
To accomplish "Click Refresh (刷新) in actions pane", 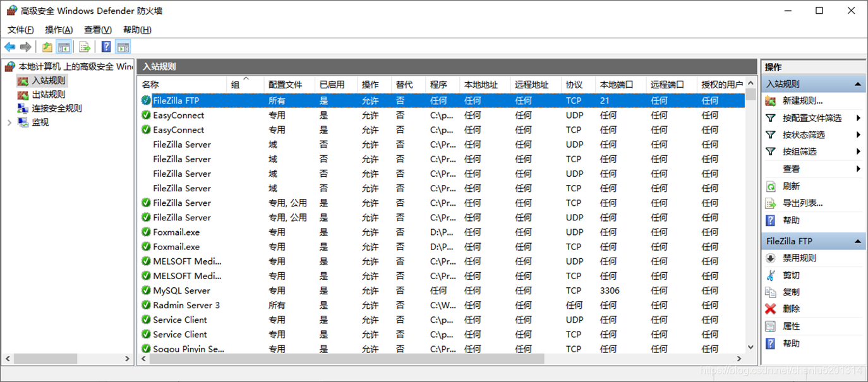I will tap(791, 186).
